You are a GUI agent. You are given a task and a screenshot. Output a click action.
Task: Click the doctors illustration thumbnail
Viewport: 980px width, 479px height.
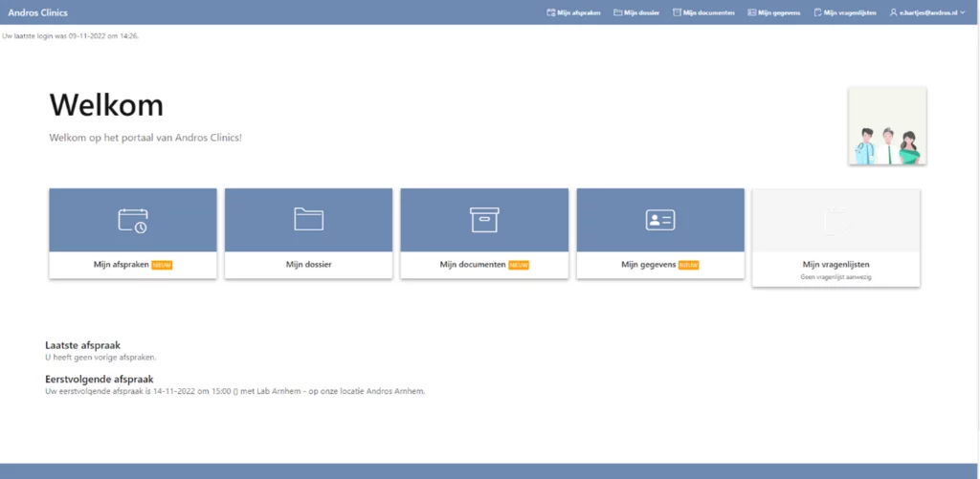click(x=886, y=125)
